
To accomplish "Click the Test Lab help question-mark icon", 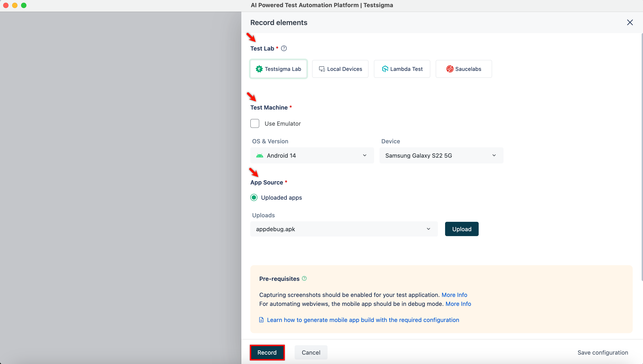I will click(x=284, y=48).
